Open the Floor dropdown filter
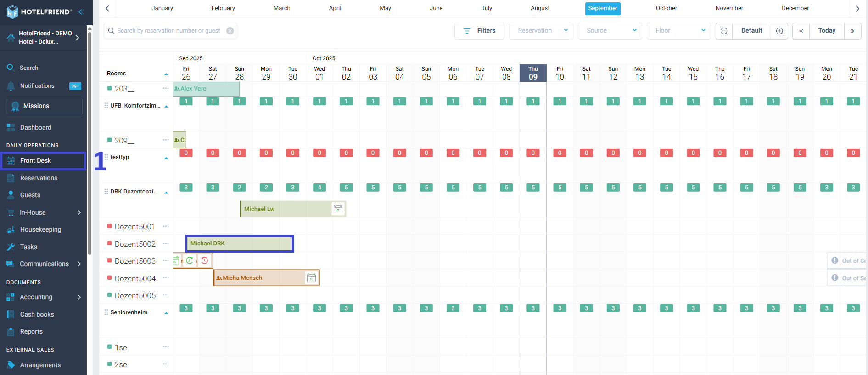Screen dimensions: 868x375 (x=678, y=31)
